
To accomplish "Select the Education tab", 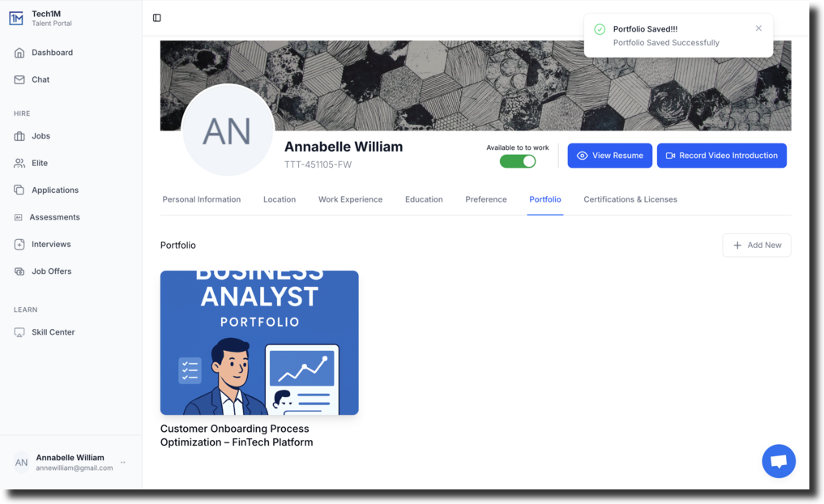I will (x=424, y=199).
